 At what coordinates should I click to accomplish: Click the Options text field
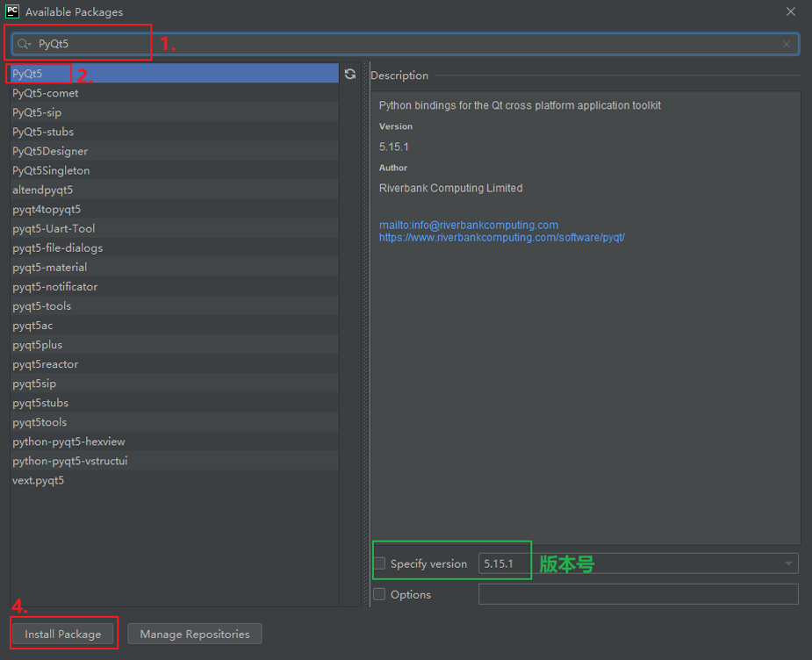tap(638, 594)
